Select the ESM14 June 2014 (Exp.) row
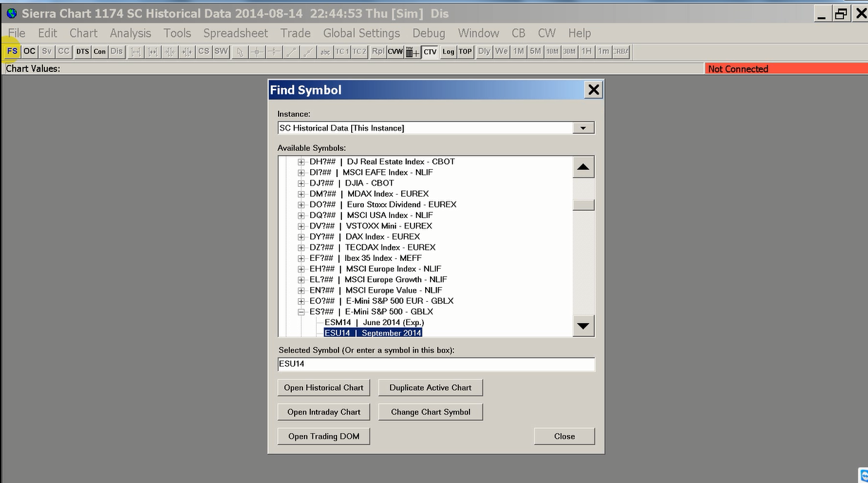The image size is (868, 483). click(x=374, y=323)
